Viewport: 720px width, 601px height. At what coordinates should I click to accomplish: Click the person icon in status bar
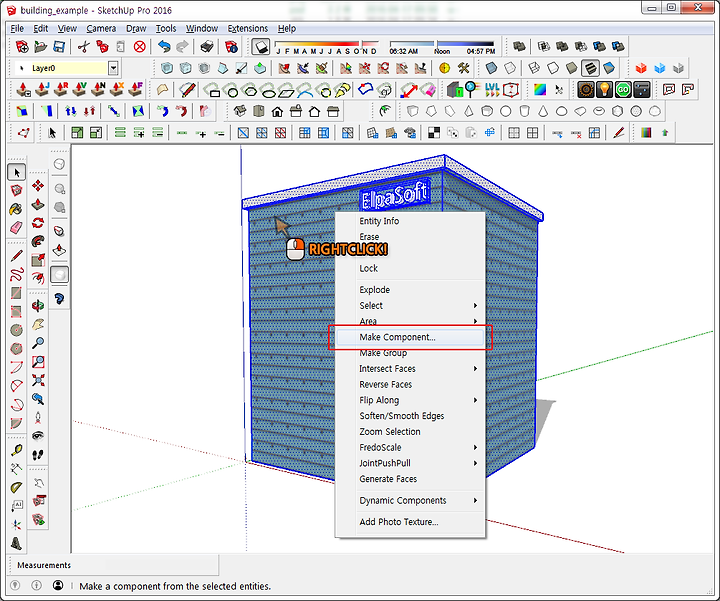click(58, 585)
